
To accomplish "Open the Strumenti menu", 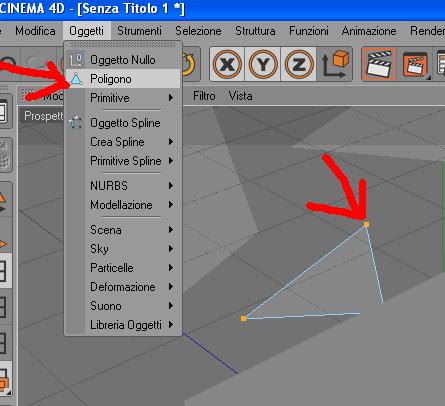I will coord(139,31).
